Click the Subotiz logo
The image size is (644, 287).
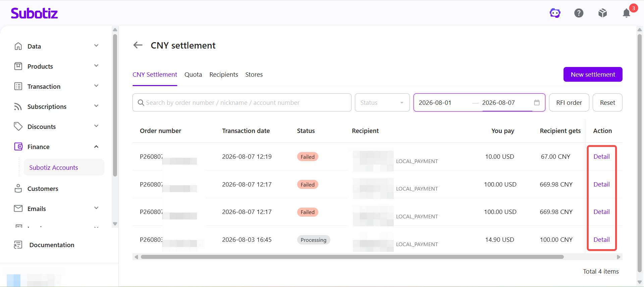point(34,13)
